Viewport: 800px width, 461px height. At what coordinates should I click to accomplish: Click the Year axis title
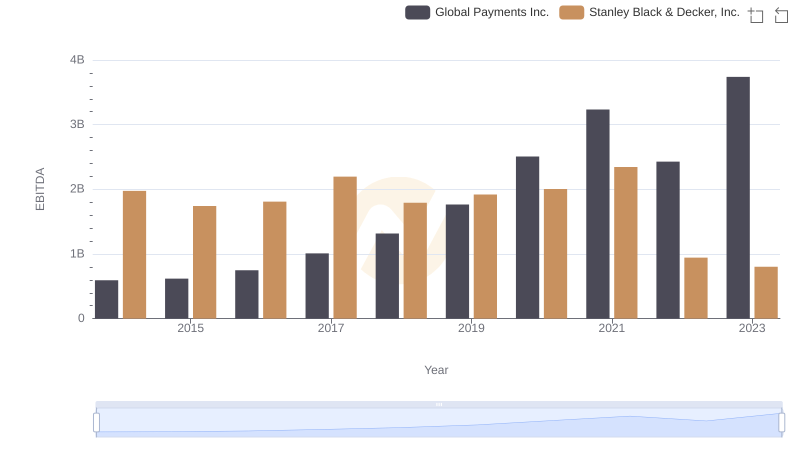(x=436, y=370)
